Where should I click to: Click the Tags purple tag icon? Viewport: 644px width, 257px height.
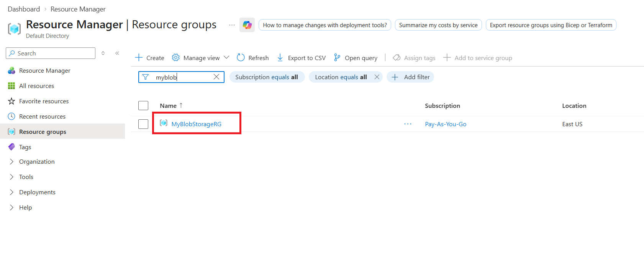click(x=11, y=147)
